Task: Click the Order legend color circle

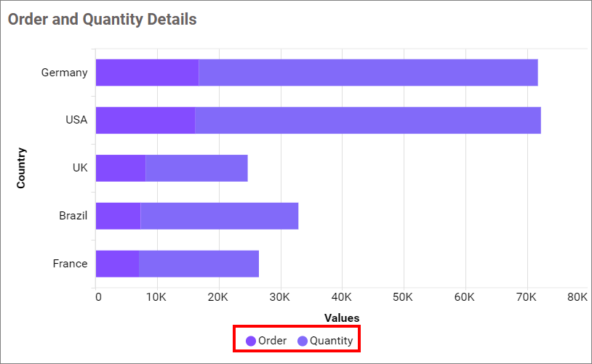Action: click(x=251, y=341)
